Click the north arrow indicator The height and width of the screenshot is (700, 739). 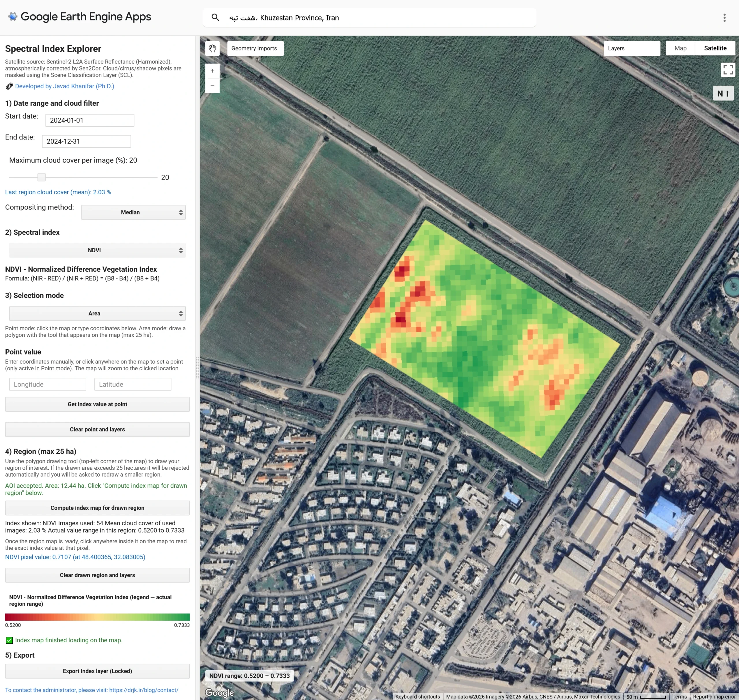pyautogui.click(x=723, y=93)
